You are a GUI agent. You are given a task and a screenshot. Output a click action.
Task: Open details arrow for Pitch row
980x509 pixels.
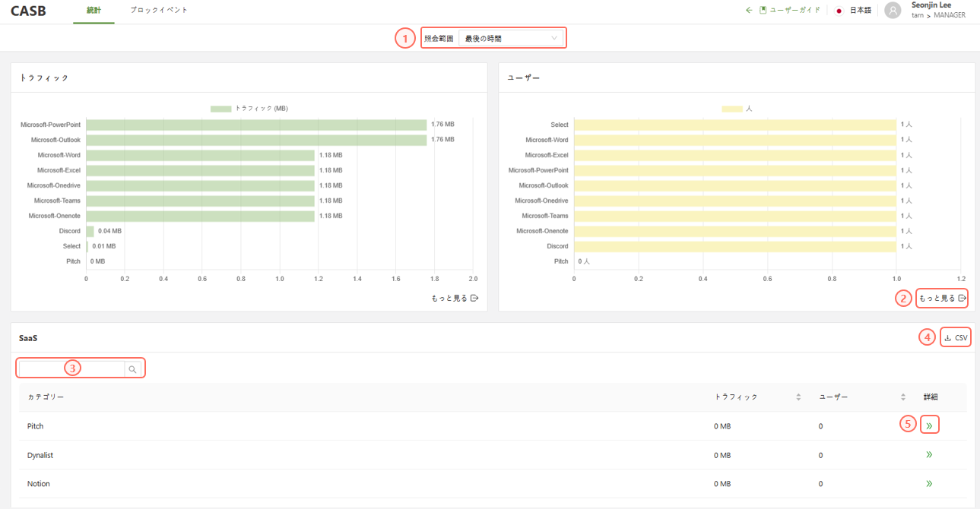pos(929,425)
